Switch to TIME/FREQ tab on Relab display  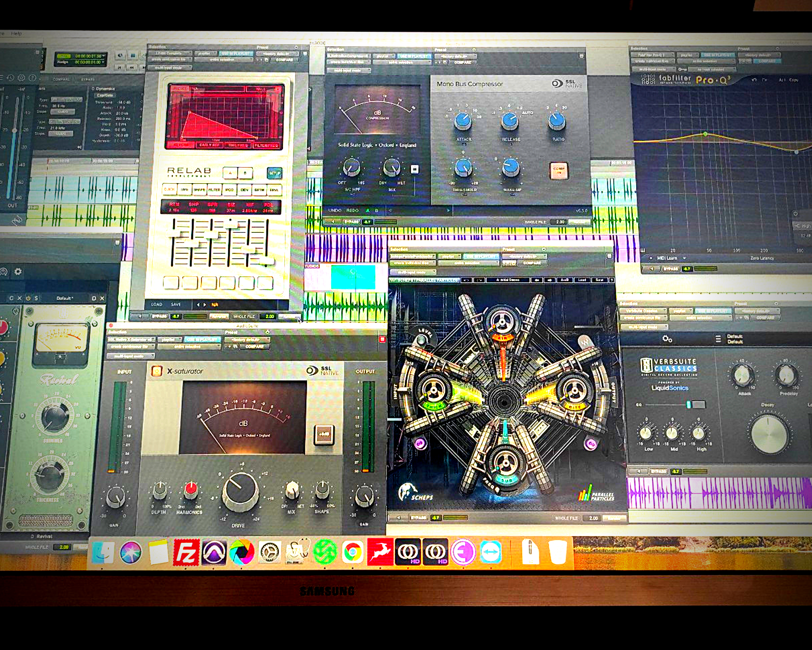click(x=238, y=145)
